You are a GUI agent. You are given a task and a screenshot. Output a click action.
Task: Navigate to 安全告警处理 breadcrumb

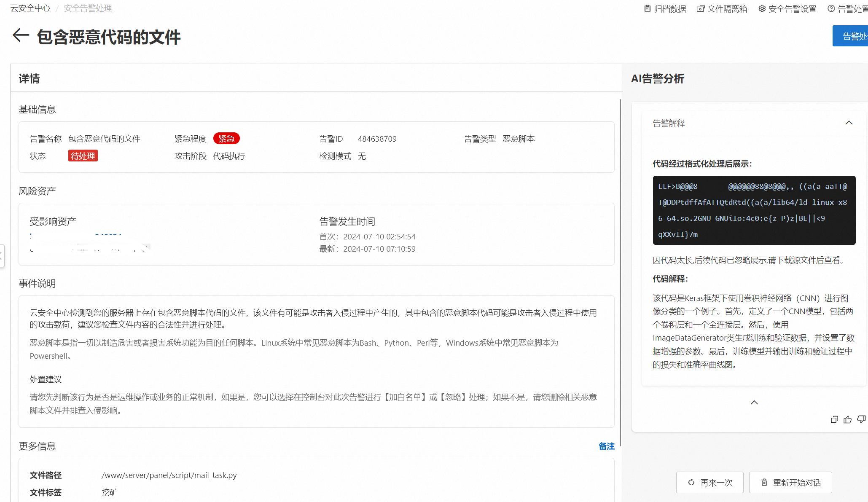click(88, 8)
